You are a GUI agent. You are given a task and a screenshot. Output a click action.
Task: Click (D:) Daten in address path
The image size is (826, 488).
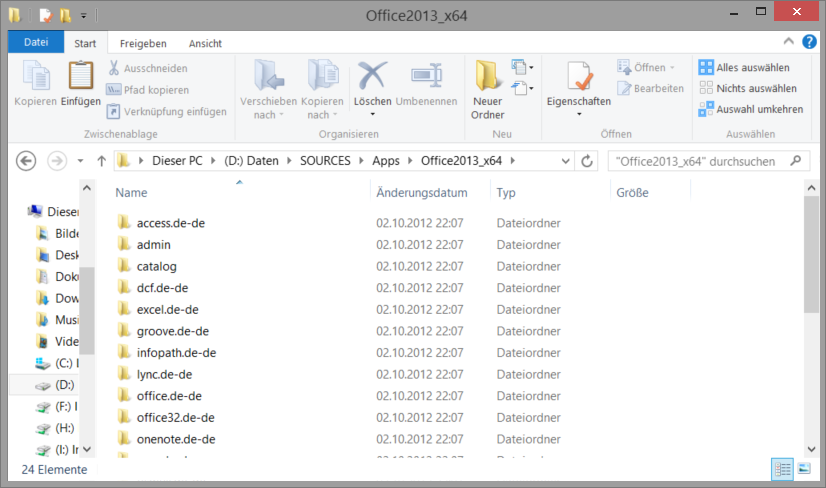251,161
